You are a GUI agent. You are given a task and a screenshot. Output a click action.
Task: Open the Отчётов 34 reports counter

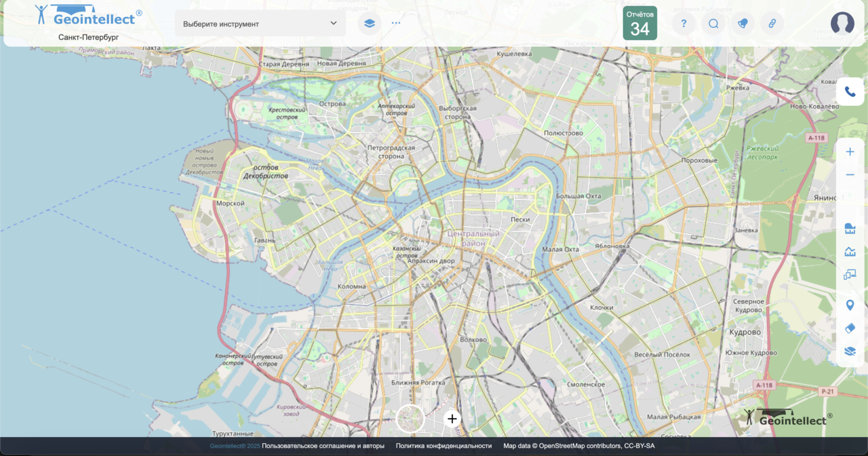[x=639, y=24]
